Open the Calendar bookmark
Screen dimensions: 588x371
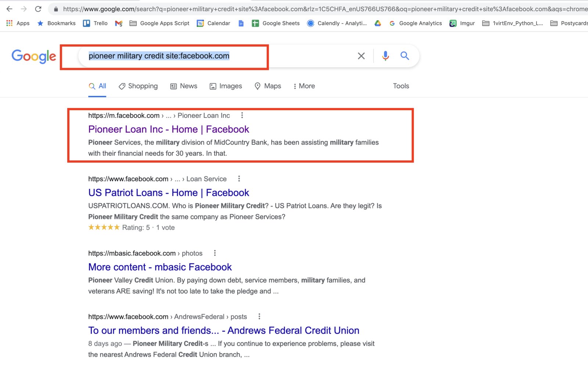click(214, 23)
